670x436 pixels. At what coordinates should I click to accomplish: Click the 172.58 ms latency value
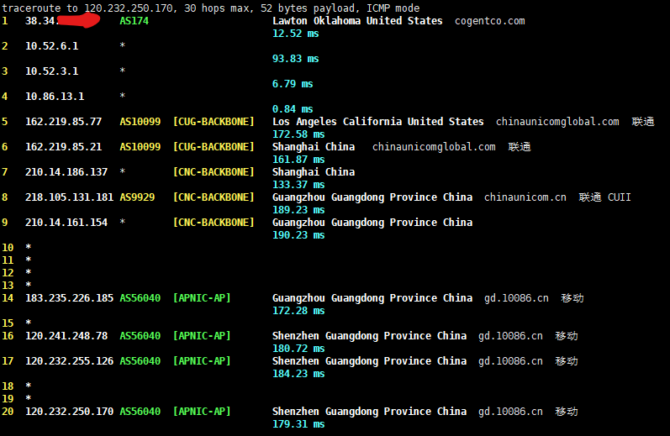pyautogui.click(x=296, y=134)
